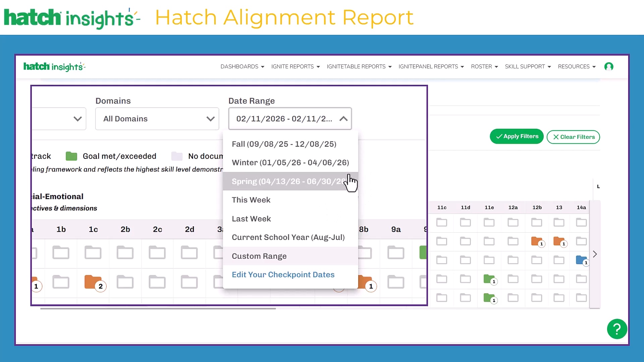Click column header 2d
644x362 pixels.
pyautogui.click(x=190, y=229)
